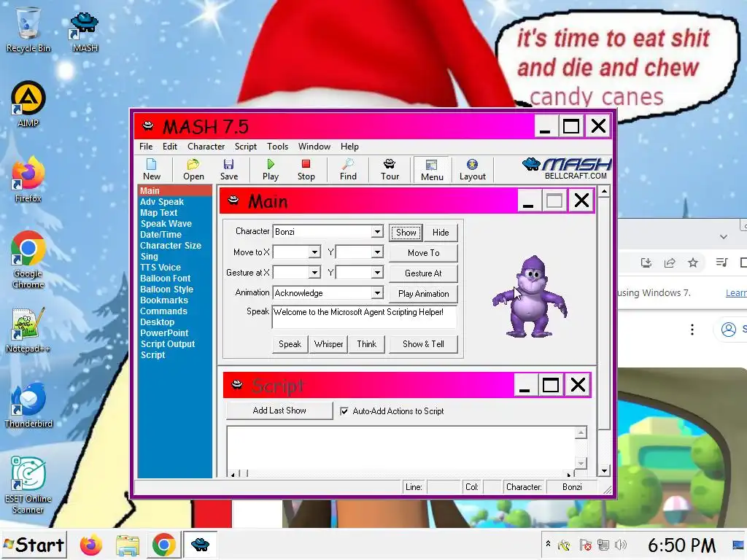
Task: Click the Play Animation button
Action: (424, 294)
